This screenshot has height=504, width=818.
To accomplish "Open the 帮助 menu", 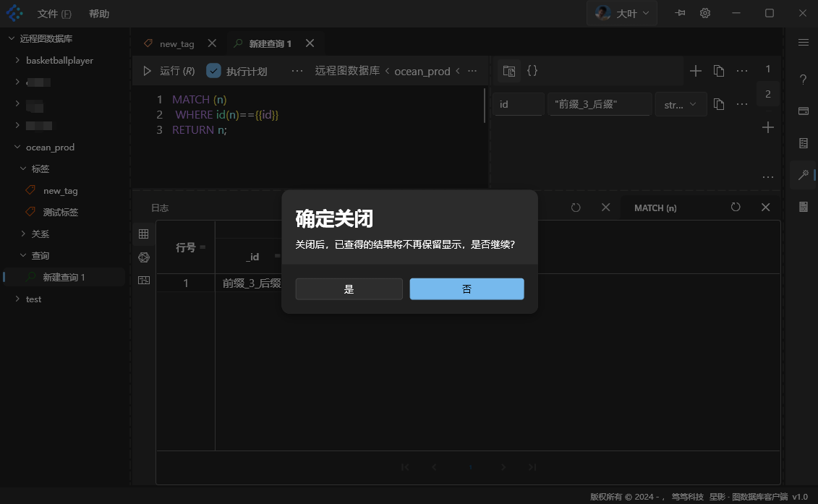I will [98, 14].
